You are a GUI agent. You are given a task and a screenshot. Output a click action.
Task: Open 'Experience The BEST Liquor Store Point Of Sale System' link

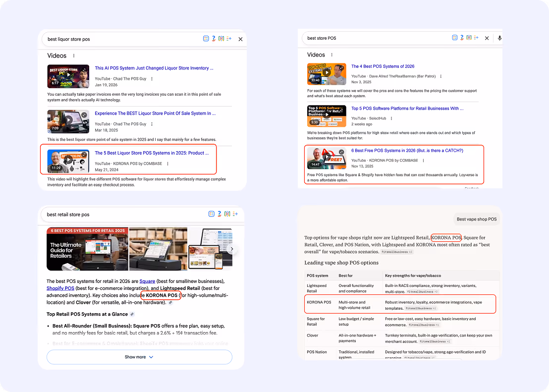155,113
